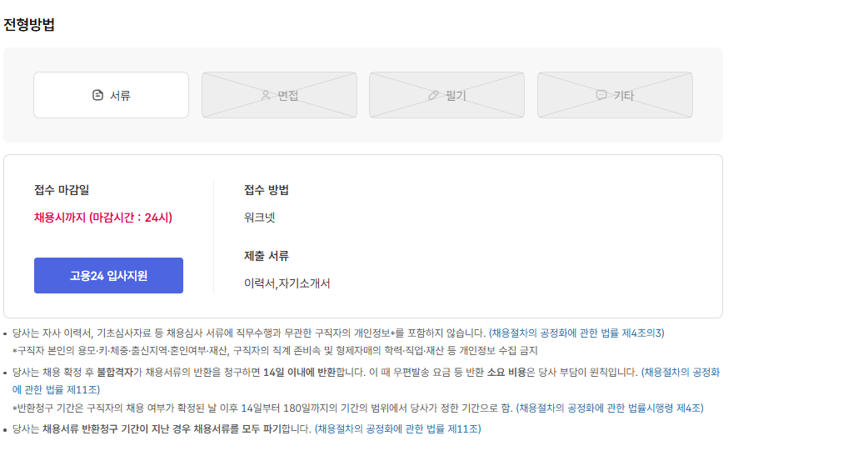Viewport: 868px width, 476px height.
Task: Click the red 채용시까지 deadline text
Action: tap(103, 218)
